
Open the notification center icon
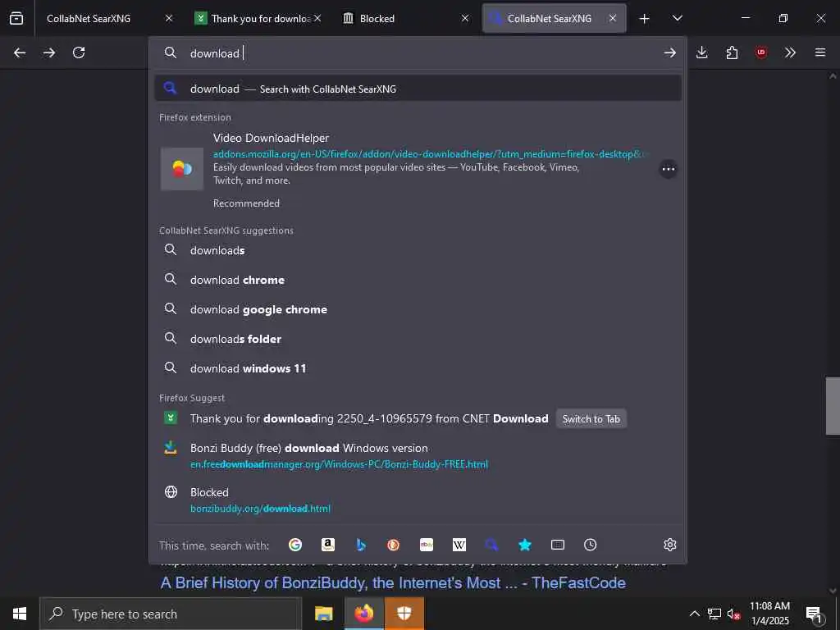click(815, 614)
